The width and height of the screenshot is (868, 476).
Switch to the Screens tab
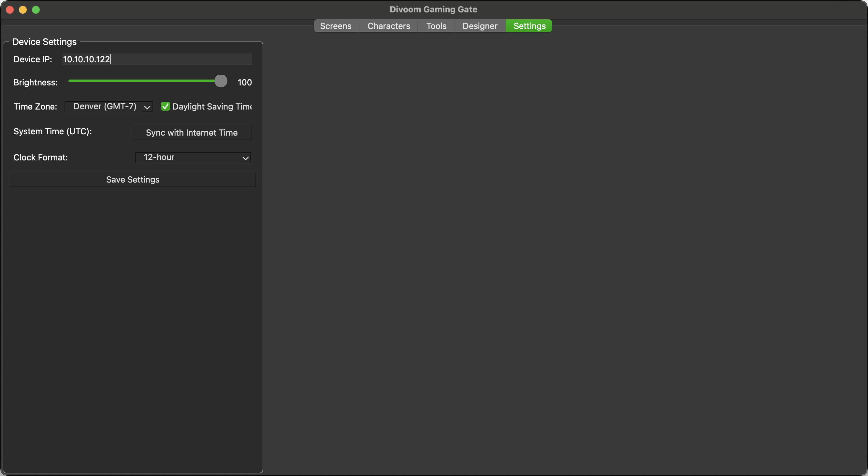[x=336, y=26]
